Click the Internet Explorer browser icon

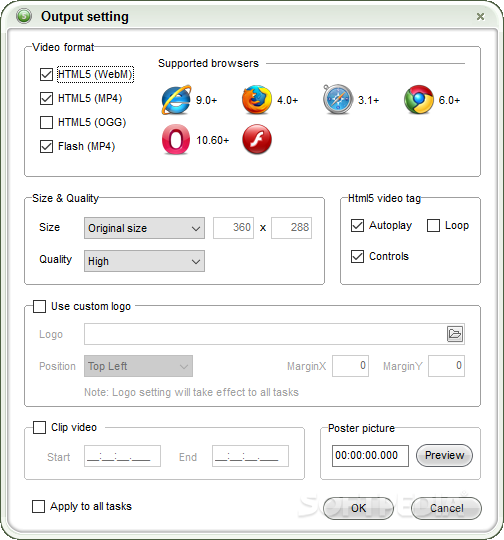click(176, 100)
